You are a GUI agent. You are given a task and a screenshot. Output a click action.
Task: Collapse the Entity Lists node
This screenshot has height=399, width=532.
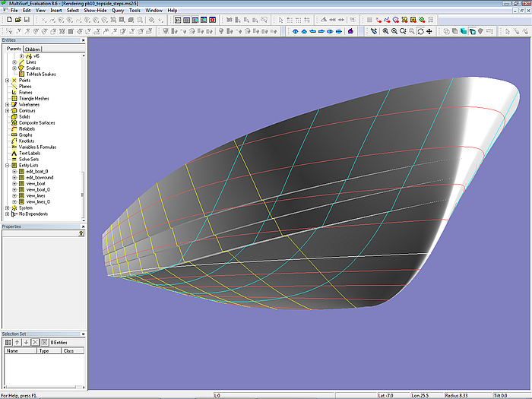(7, 165)
